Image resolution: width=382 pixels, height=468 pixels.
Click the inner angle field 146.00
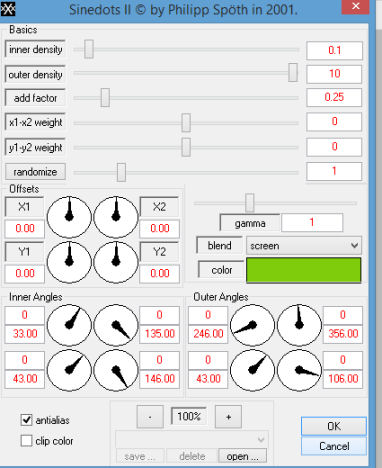pyautogui.click(x=160, y=379)
